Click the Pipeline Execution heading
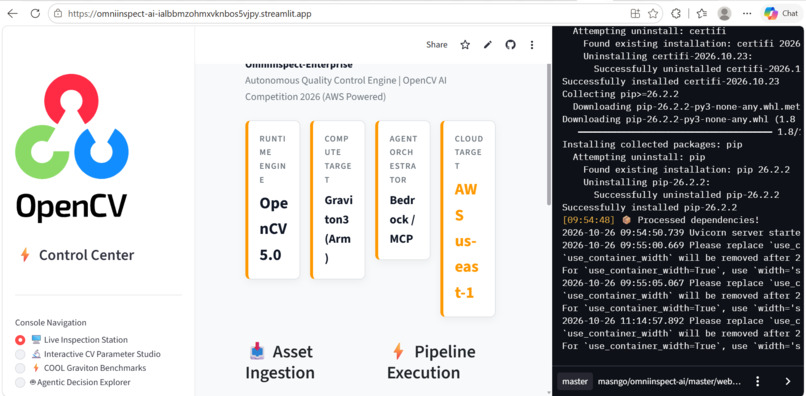This screenshot has height=396, width=806. tap(431, 362)
